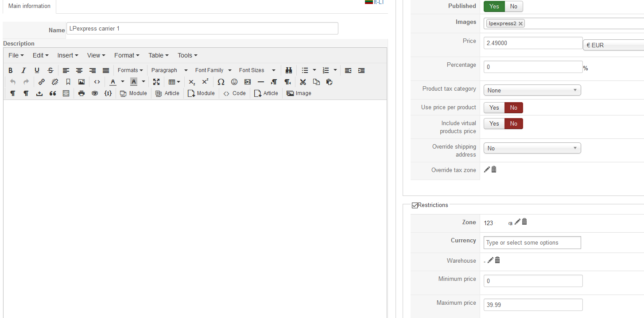This screenshot has height=318, width=644.
Task: Select No for Use price per product
Action: point(514,107)
